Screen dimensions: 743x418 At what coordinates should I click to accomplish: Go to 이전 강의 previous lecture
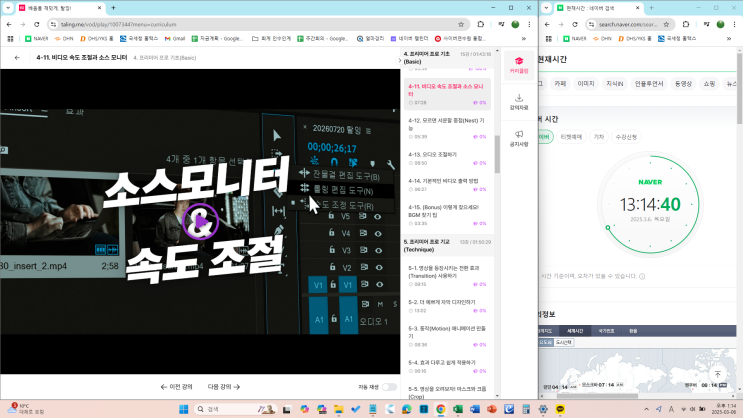(x=176, y=387)
